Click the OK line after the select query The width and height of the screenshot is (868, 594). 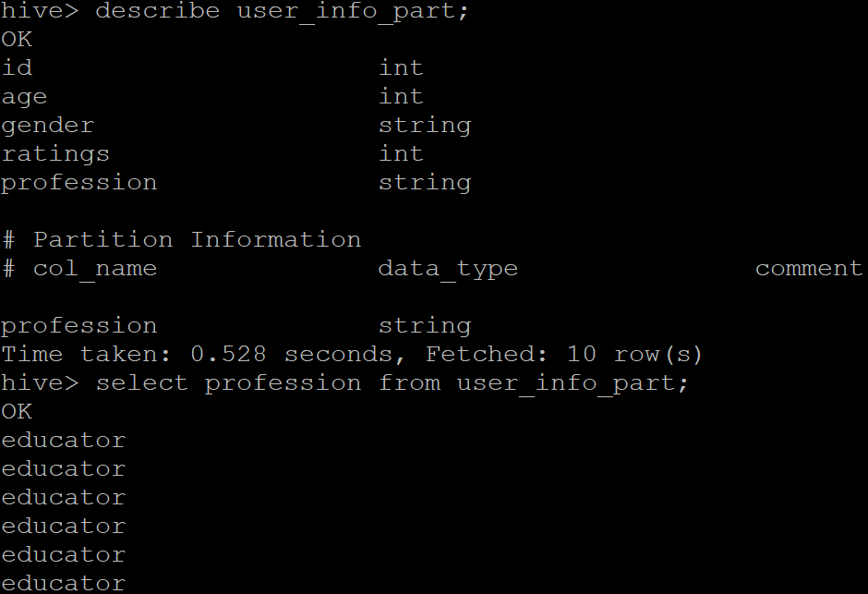coord(17,412)
